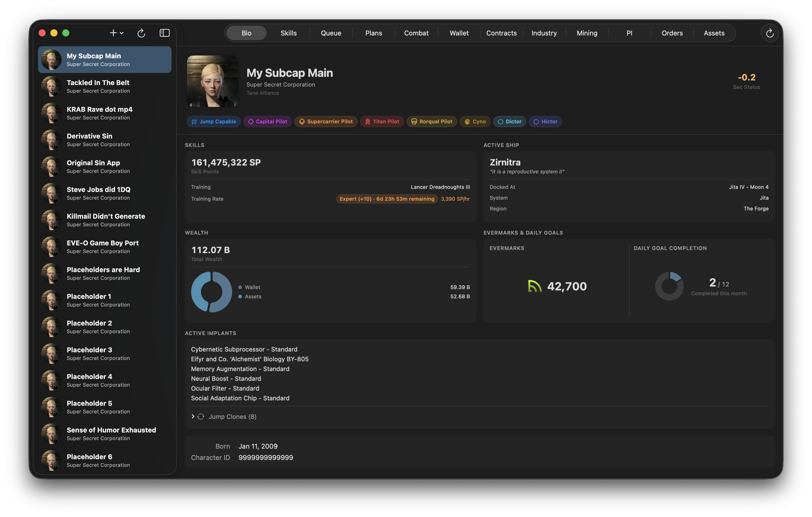This screenshot has height=517, width=812.
Task: Select character Original Sin App
Action: pyautogui.click(x=105, y=166)
